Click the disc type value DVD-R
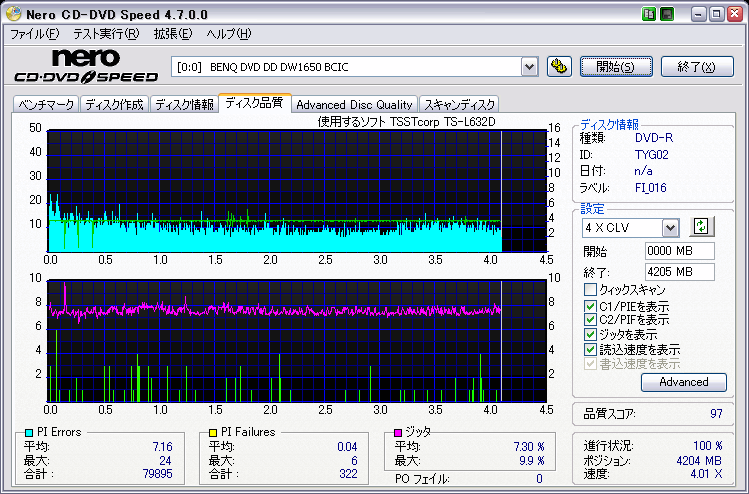 [654, 138]
